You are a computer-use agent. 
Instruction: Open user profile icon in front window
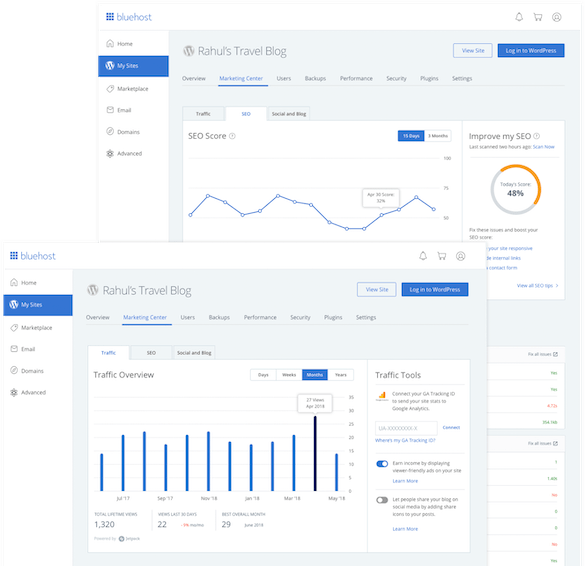click(461, 256)
